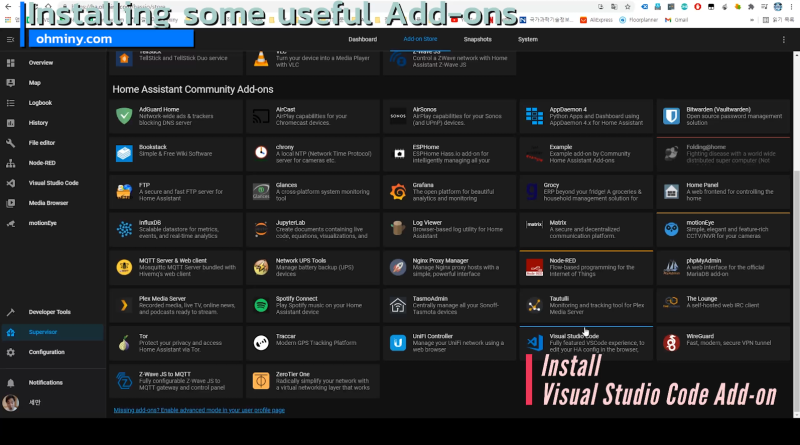Open motionEye in the sidebar
The width and height of the screenshot is (800, 445).
coord(52,223)
